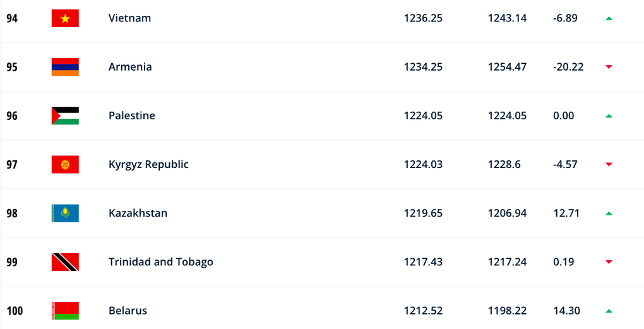Click the Trinidad and Tobago flag
The width and height of the screenshot is (644, 329).
coord(65,262)
